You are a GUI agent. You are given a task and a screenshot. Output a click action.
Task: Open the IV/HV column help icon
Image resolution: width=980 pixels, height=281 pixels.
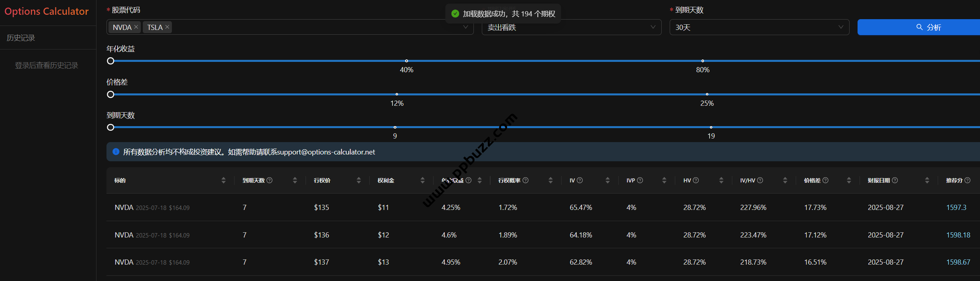(x=760, y=180)
